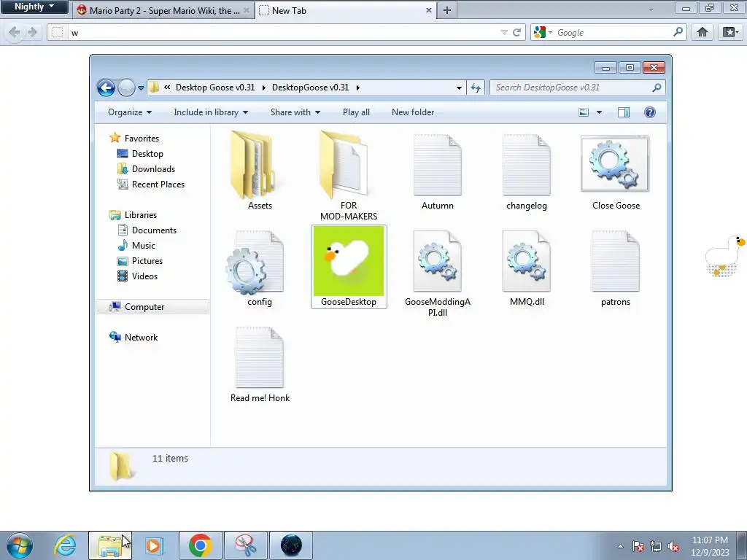This screenshot has width=747, height=560.
Task: Select the GooseDesktop application icon
Action: tap(349, 261)
